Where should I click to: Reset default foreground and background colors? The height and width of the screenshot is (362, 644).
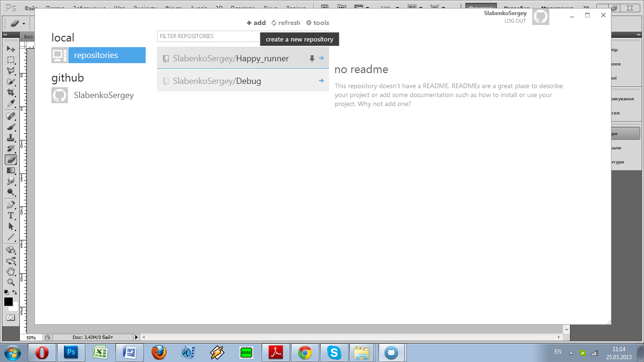pos(7,292)
